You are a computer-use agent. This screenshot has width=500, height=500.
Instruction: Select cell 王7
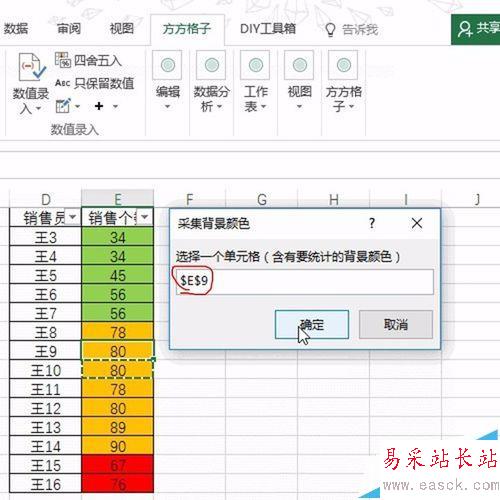(46, 313)
